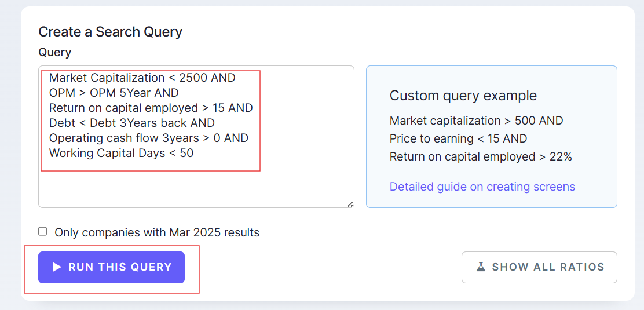Click 'Custom query example' heading

(463, 96)
